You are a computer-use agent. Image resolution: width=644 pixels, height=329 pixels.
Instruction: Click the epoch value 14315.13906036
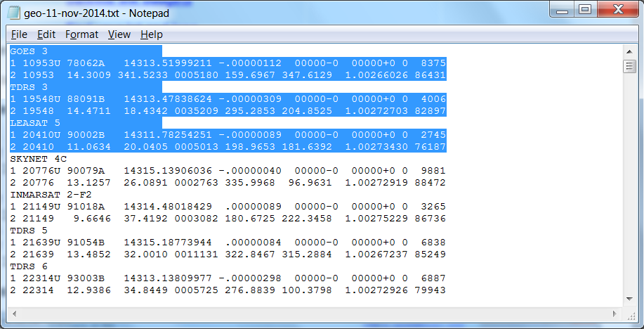168,171
